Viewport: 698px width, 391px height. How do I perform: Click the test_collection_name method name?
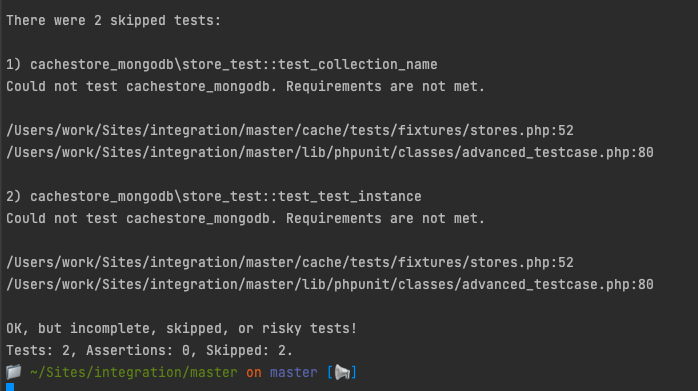pyautogui.click(x=357, y=65)
